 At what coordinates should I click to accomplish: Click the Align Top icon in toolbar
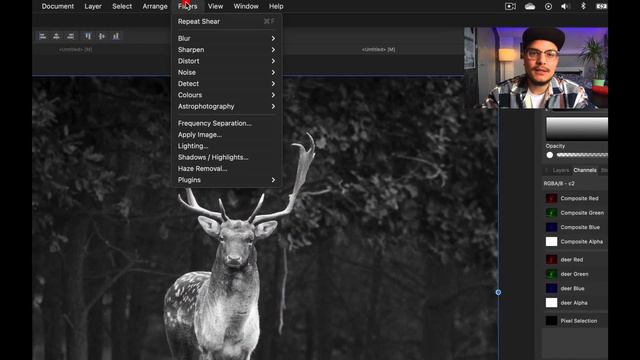pos(88,36)
